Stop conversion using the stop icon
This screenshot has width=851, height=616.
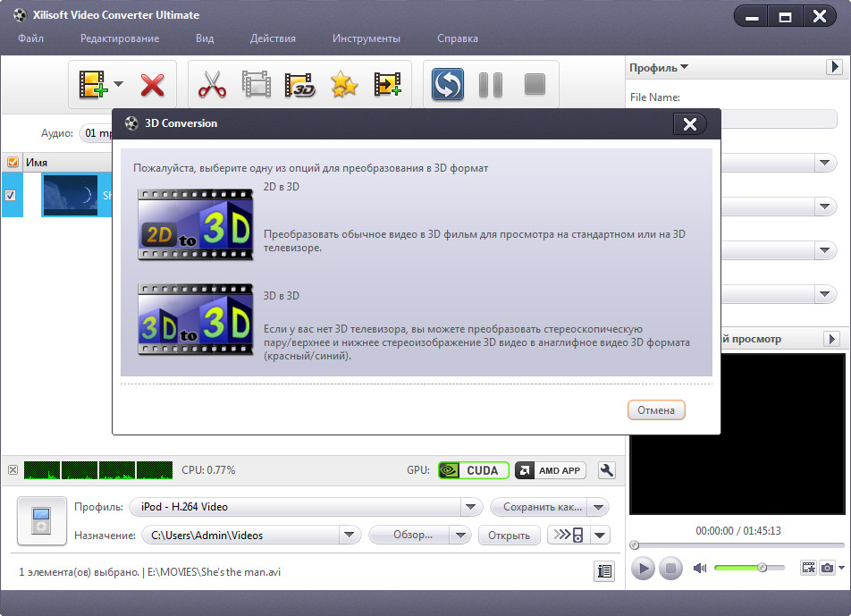point(535,85)
